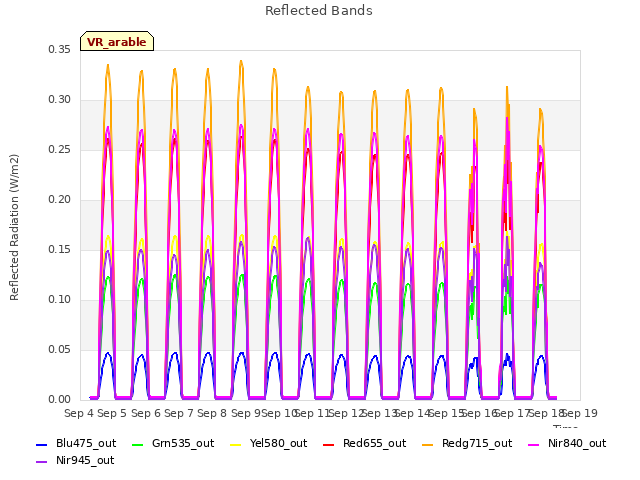Select the Nir945_out legend color swatch
This screenshot has height=480, width=640.
(x=42, y=462)
